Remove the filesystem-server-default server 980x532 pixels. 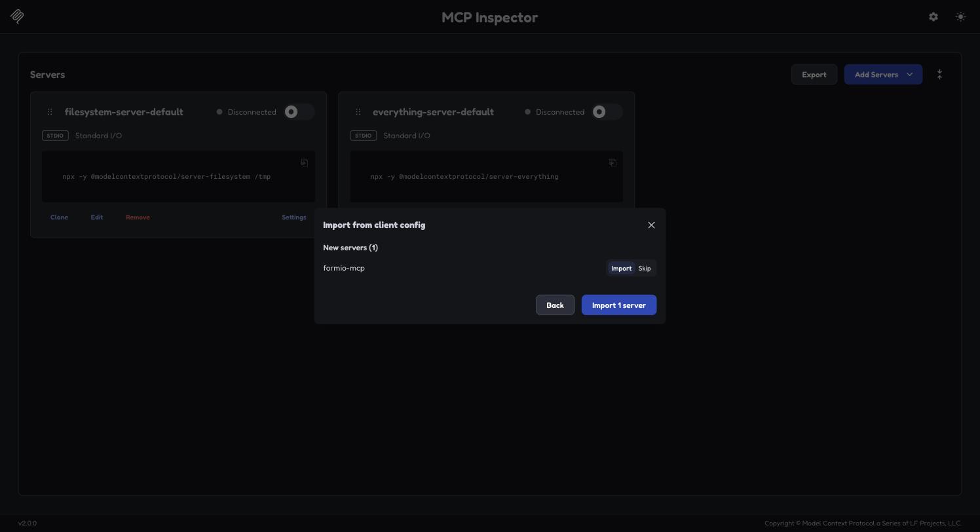(x=138, y=217)
